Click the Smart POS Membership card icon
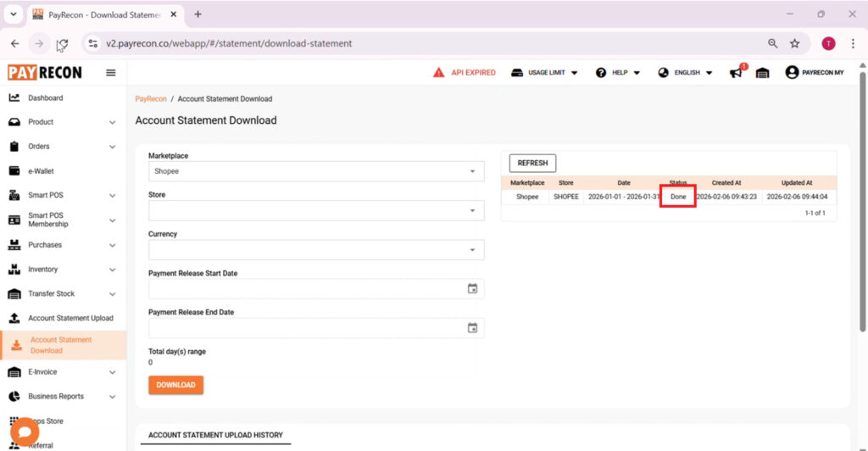 click(x=14, y=220)
